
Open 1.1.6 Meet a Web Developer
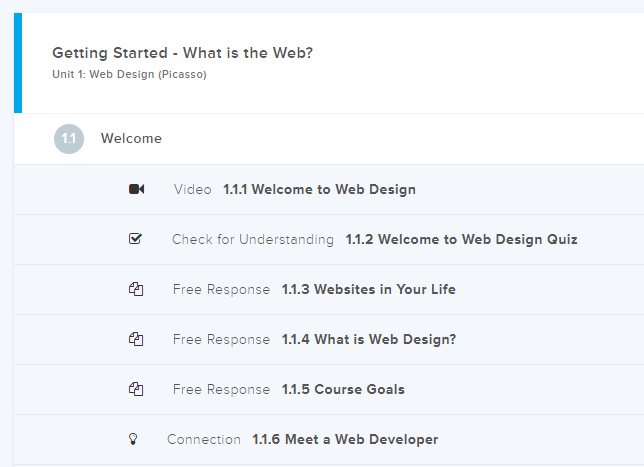(x=345, y=439)
